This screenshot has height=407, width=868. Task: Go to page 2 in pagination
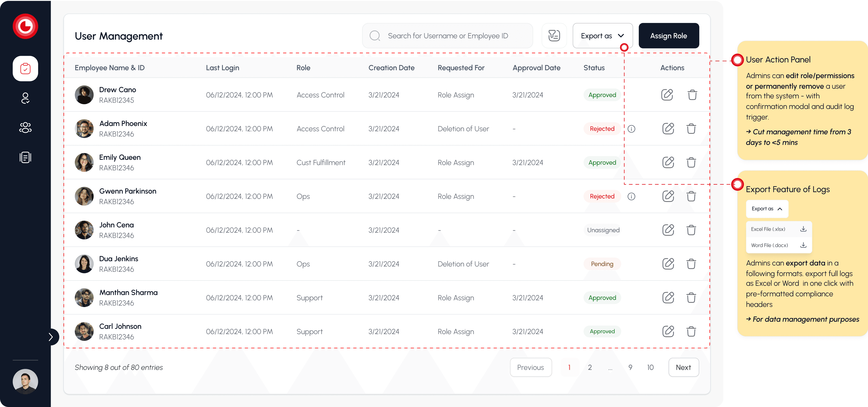[x=590, y=367]
